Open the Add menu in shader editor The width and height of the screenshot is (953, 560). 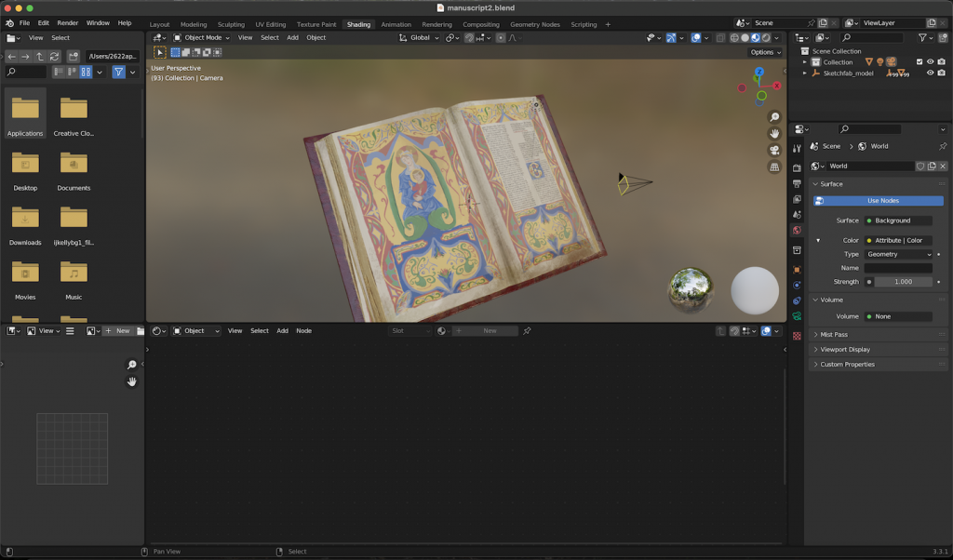coord(282,331)
